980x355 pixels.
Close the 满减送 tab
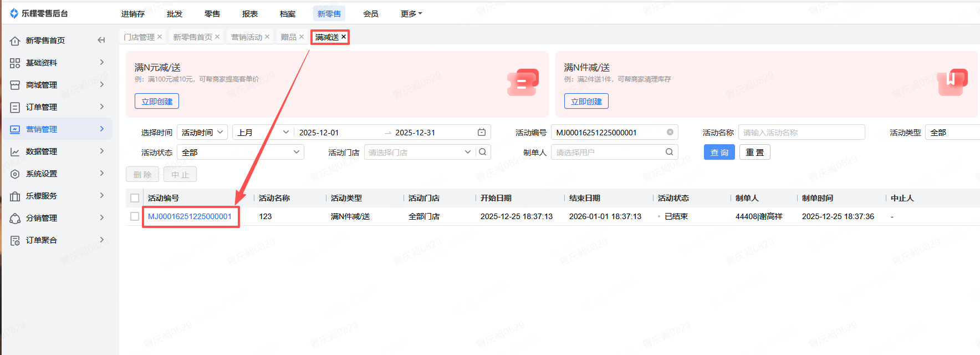(x=344, y=37)
